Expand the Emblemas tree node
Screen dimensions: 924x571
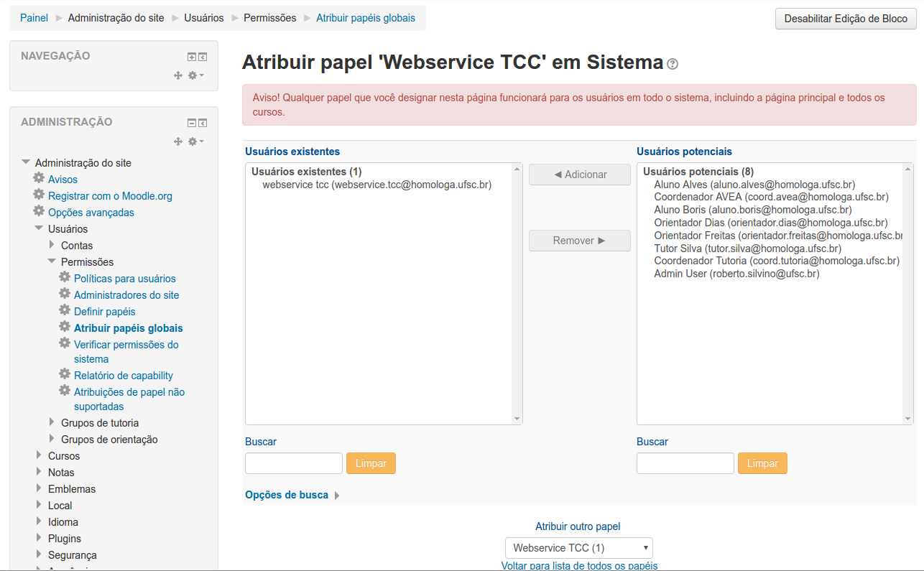pyautogui.click(x=39, y=488)
